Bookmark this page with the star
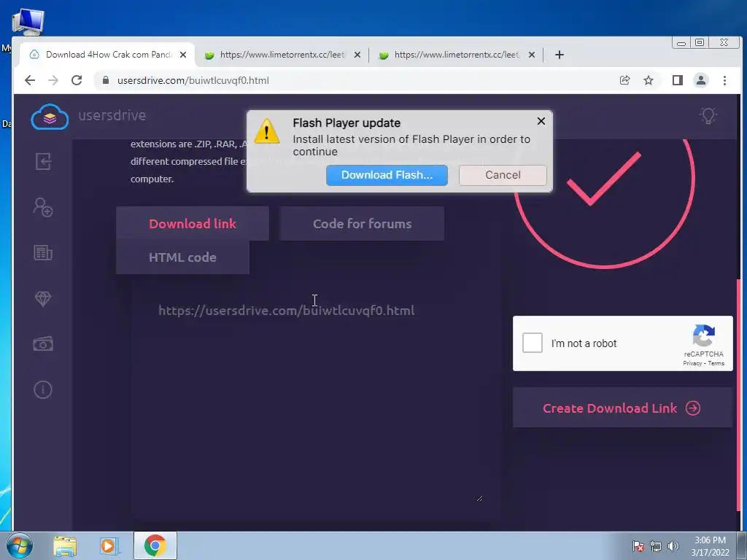The image size is (747, 560). (649, 80)
